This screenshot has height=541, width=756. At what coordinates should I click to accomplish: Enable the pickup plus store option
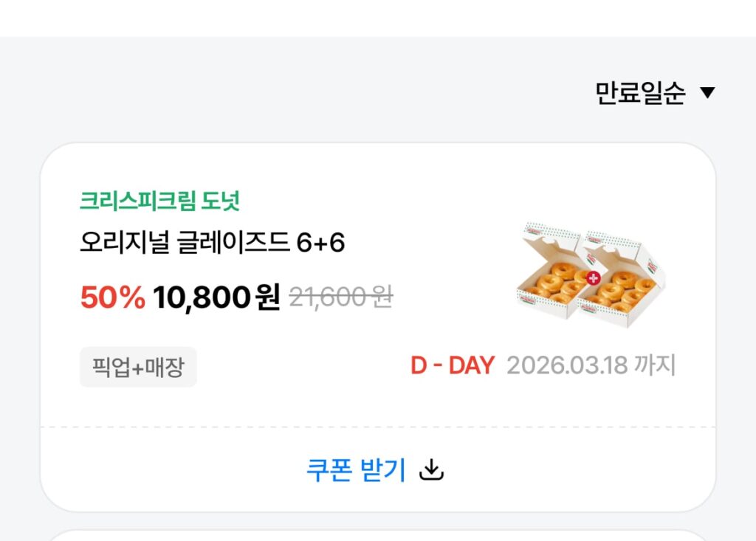(137, 367)
